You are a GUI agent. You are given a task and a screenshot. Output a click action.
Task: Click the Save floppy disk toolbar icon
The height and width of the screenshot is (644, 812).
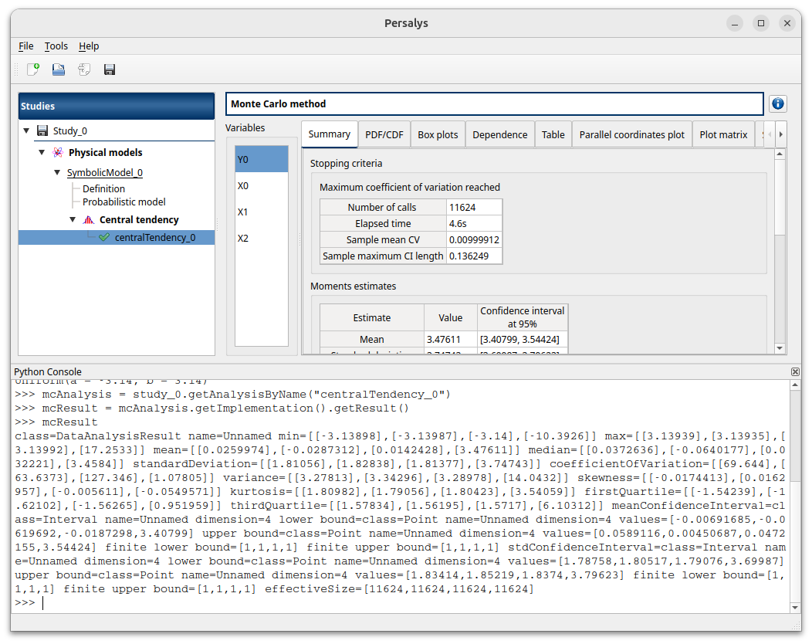pos(110,69)
